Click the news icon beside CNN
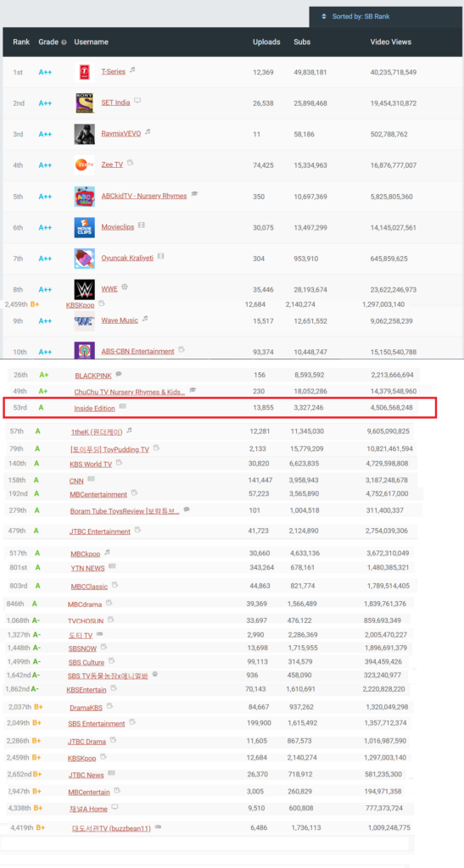 pyautogui.click(x=91, y=479)
